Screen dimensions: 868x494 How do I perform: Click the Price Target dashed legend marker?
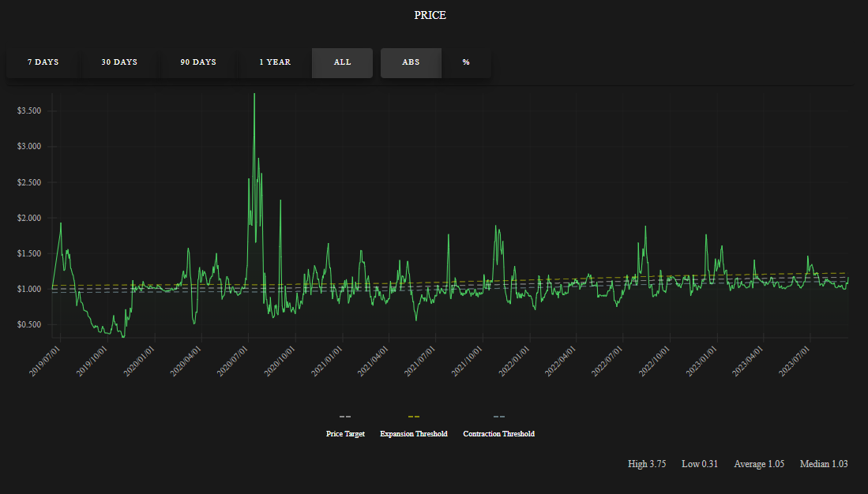coord(344,417)
